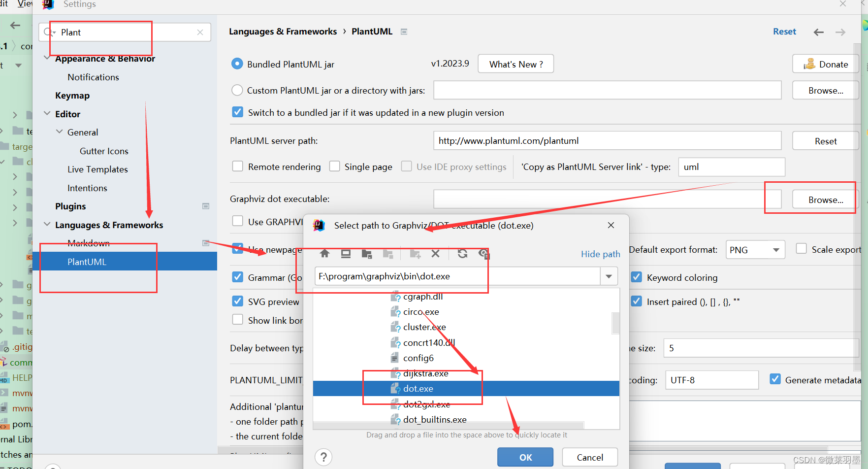Navigate back in settings history
The width and height of the screenshot is (868, 469).
[x=819, y=32]
